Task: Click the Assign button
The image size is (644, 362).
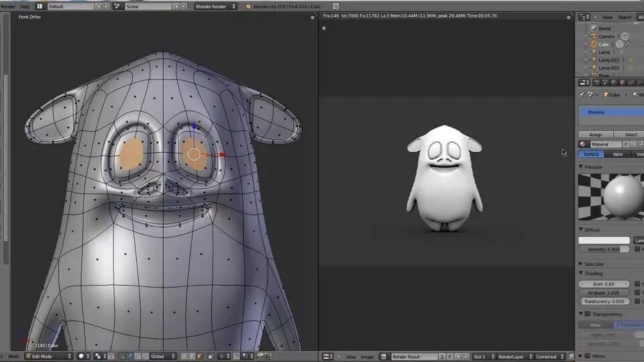Action: point(596,135)
